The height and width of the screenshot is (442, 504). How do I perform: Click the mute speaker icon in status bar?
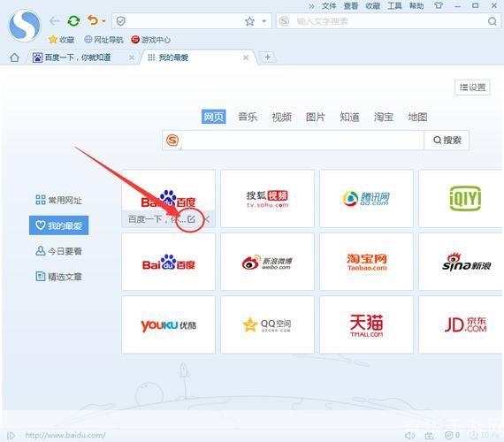coord(409,436)
